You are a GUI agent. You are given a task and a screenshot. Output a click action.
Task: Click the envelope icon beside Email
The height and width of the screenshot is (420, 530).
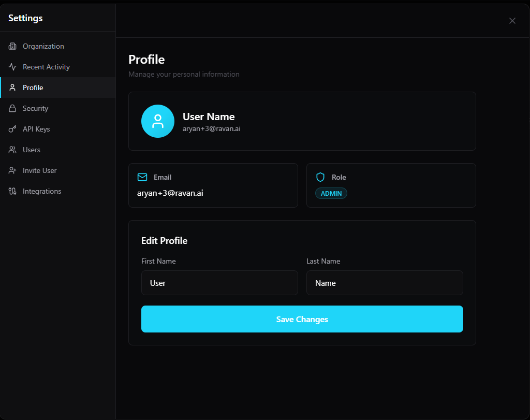tap(142, 177)
